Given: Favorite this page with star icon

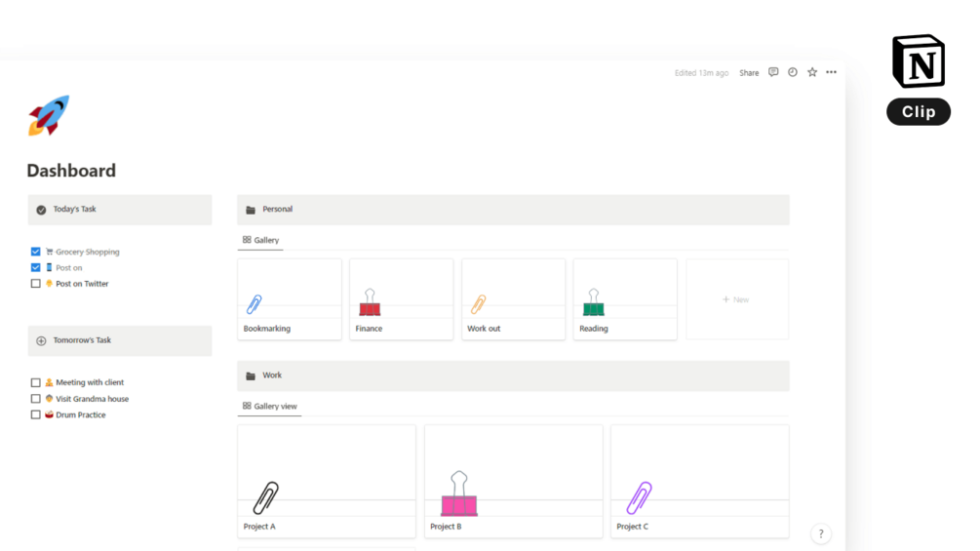Looking at the screenshot, I should [x=812, y=72].
